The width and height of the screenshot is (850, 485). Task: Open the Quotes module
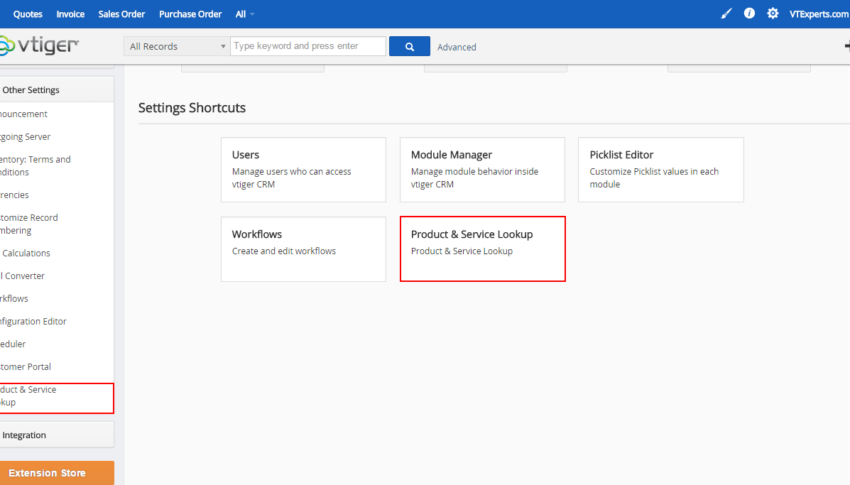tap(28, 14)
